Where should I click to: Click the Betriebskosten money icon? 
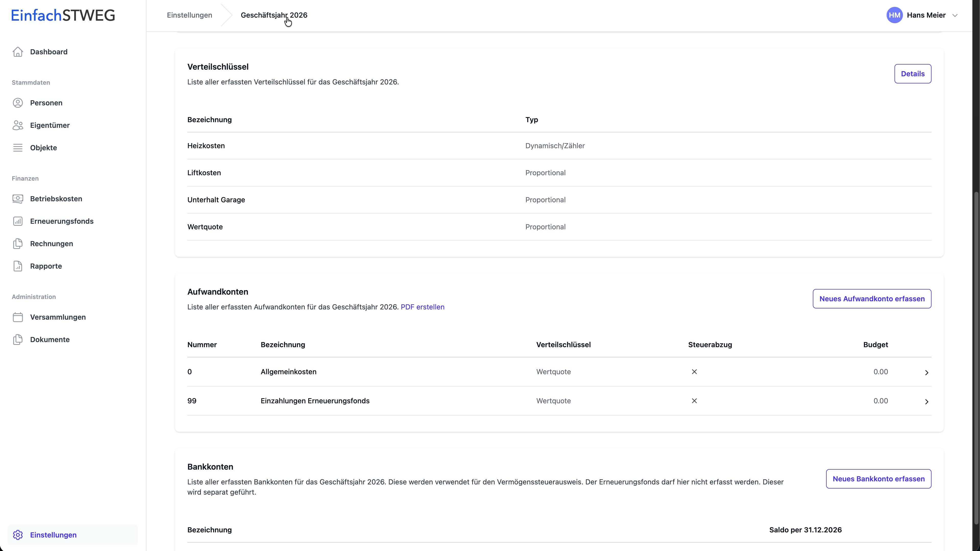[x=18, y=198]
